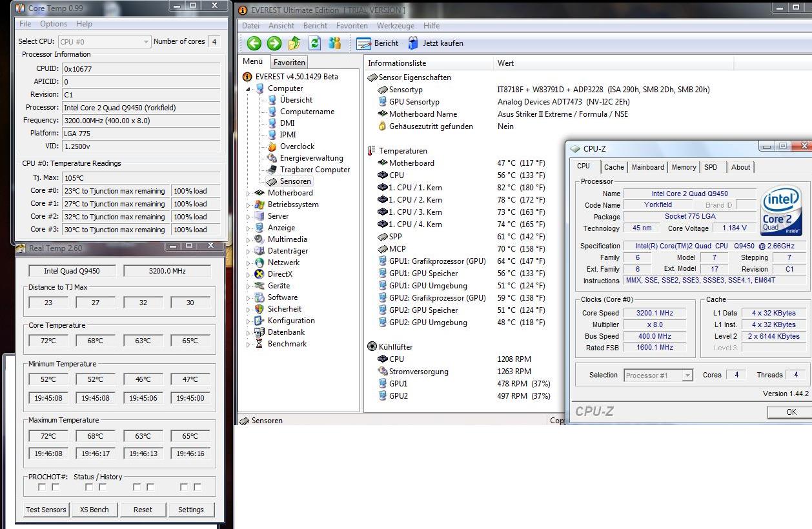Click the Multimedia icon in EVEREST tree
The image size is (812, 529).
point(260,239)
